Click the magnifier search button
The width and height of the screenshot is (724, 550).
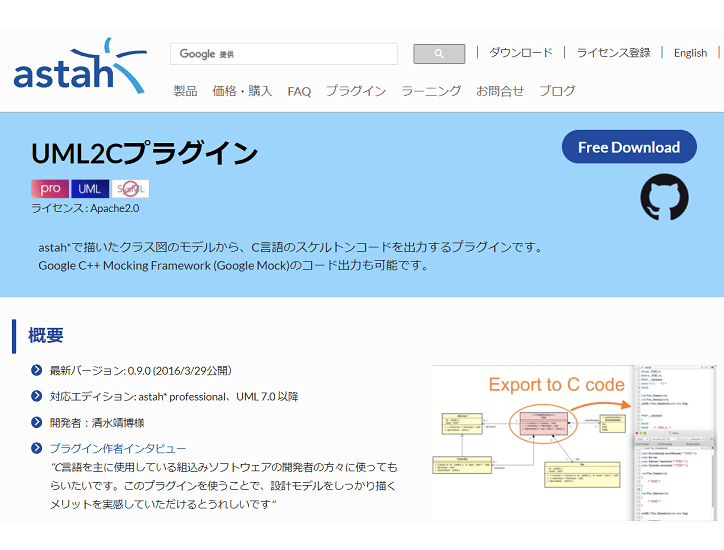click(x=439, y=54)
